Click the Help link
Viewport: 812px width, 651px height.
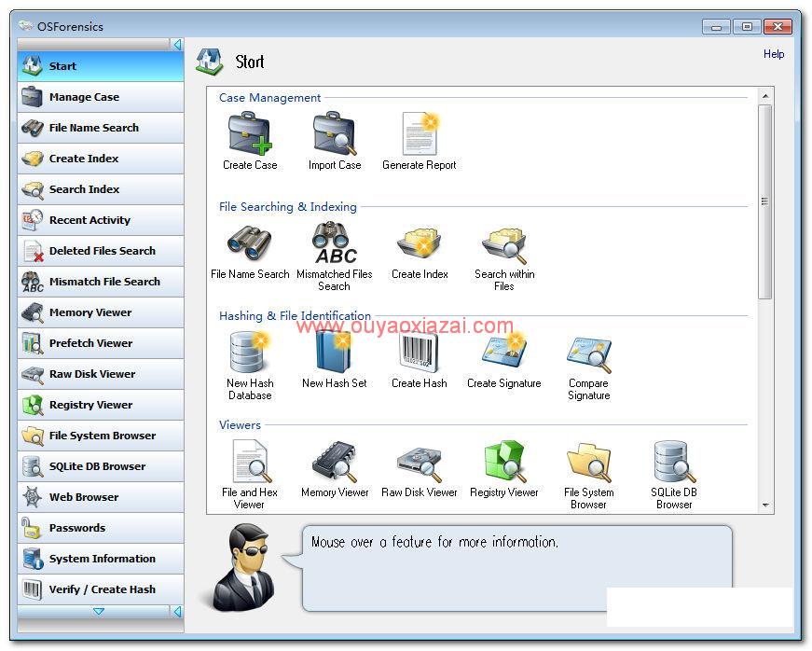pos(774,54)
